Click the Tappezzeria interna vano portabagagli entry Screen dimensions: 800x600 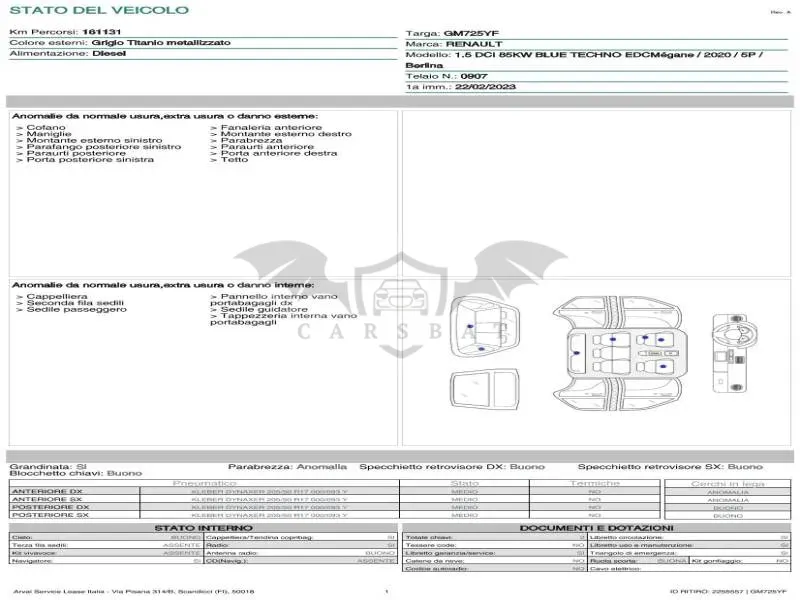[284, 319]
